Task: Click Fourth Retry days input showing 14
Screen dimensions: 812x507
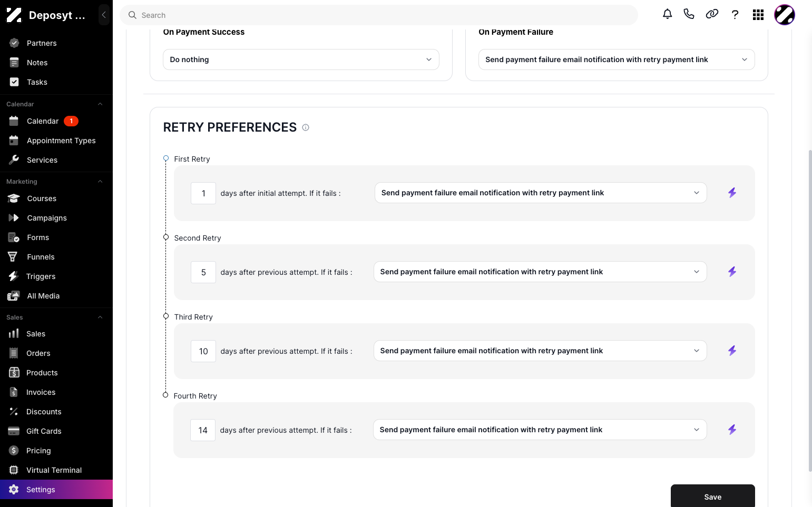Action: (x=203, y=430)
